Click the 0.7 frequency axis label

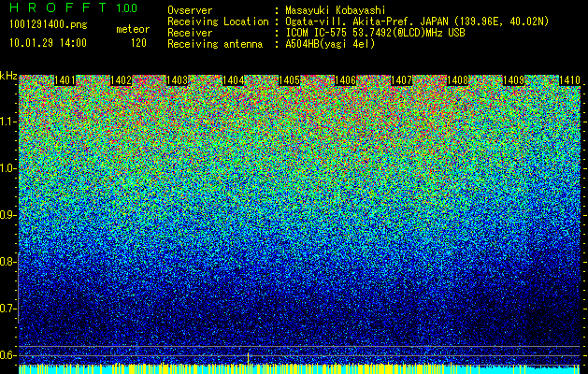pos(7,309)
